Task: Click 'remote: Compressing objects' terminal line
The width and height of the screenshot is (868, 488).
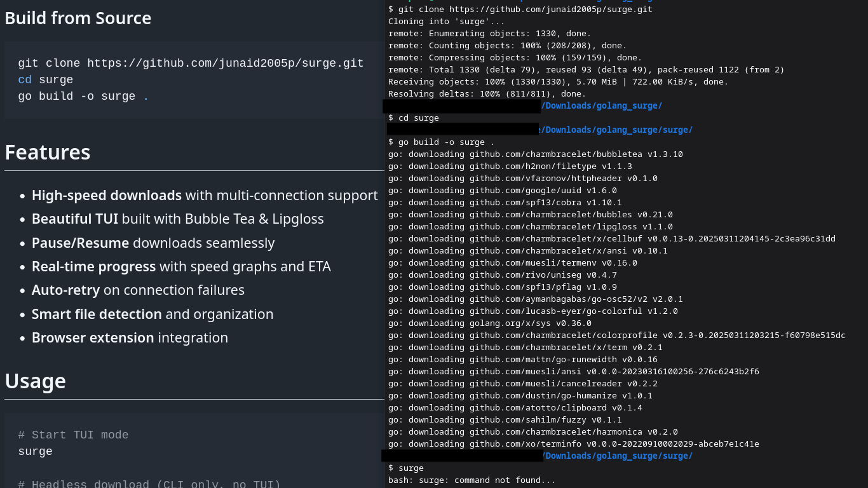Action: tap(515, 58)
